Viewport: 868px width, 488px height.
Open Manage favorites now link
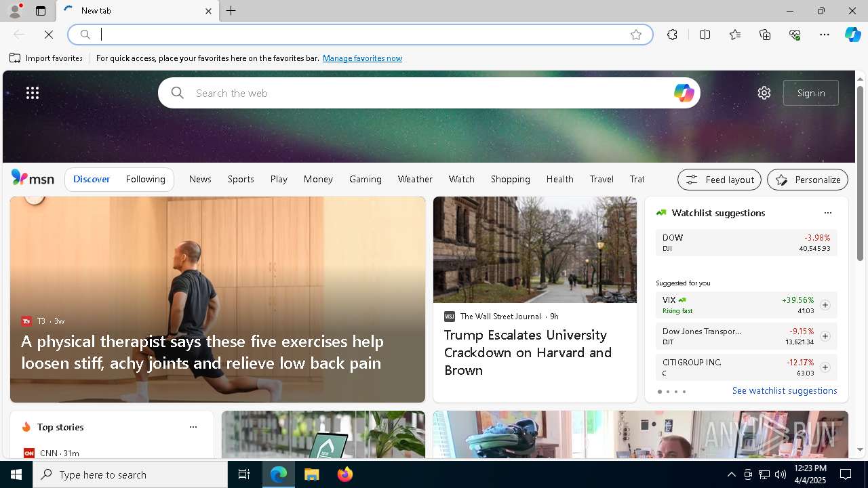[x=362, y=58]
